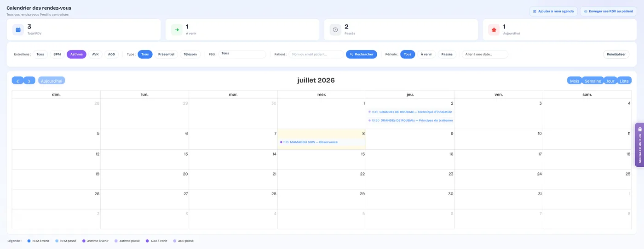This screenshot has width=644, height=249.
Task: Open the 10:30 Principes du traitement appointment
Action: (410, 120)
